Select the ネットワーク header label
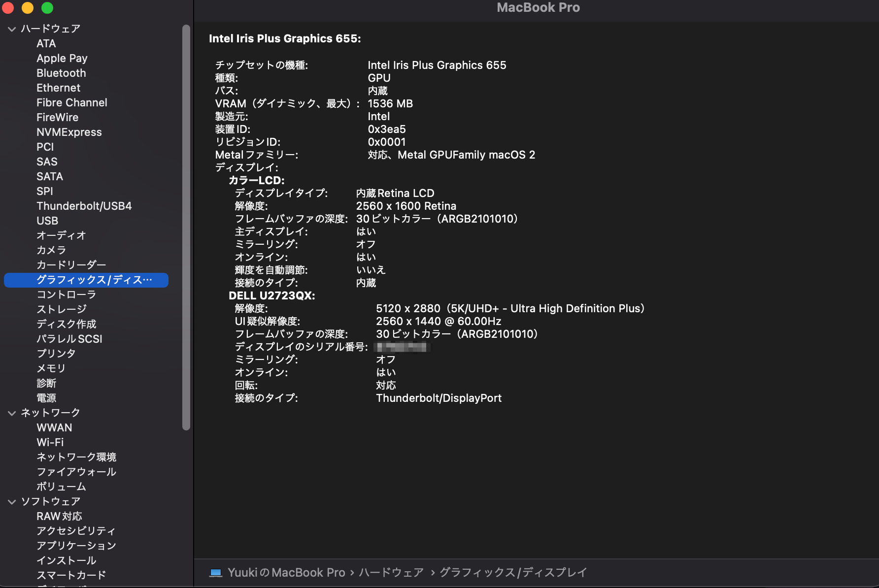Viewport: 879px width, 588px height. click(x=50, y=413)
